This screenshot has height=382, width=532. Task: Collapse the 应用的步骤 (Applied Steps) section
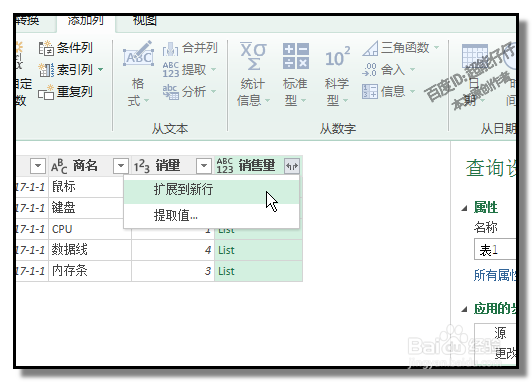coord(464,309)
